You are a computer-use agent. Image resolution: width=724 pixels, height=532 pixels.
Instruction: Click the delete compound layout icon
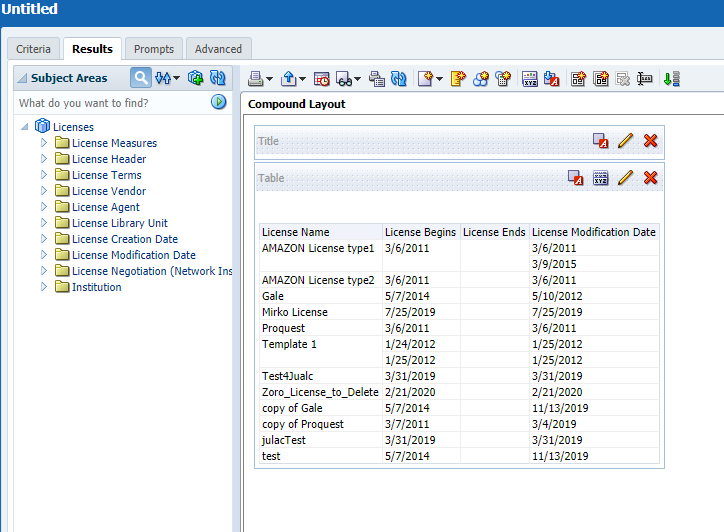coord(622,79)
